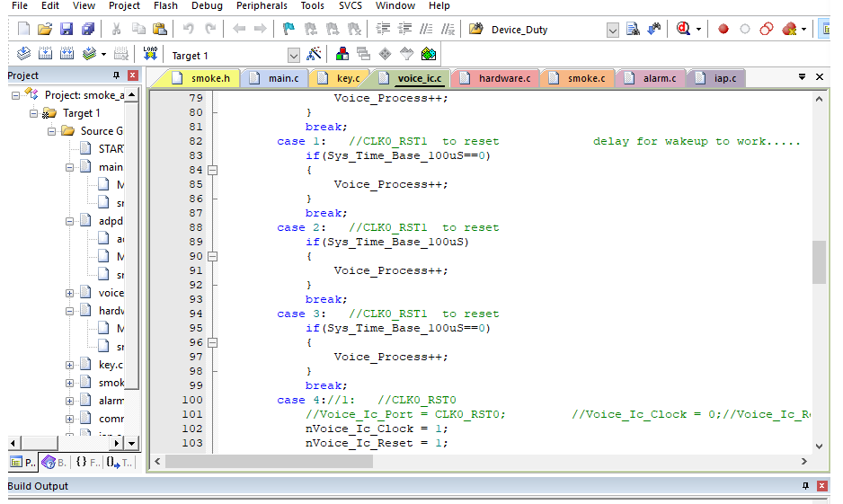Click the New file icon
This screenshot has width=843, height=504.
[24, 29]
